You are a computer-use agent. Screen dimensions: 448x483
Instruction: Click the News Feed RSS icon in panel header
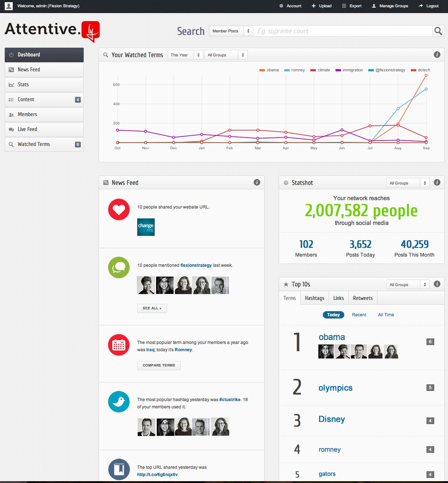pos(106,183)
